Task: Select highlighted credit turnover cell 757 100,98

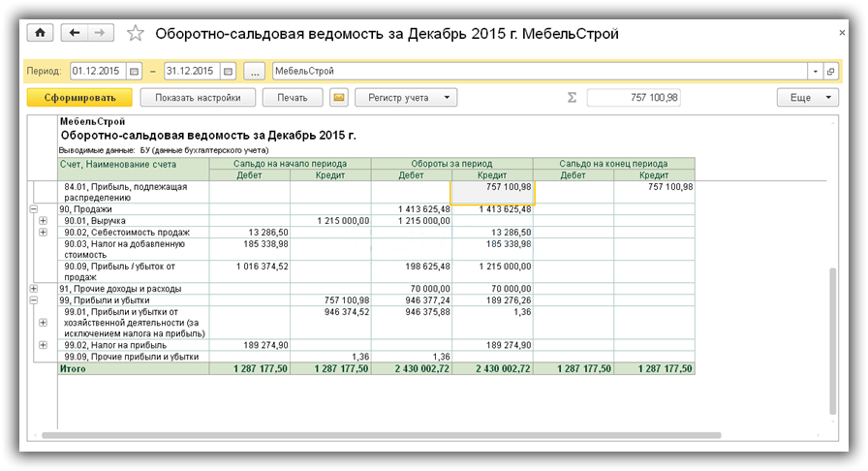Action: pos(493,192)
